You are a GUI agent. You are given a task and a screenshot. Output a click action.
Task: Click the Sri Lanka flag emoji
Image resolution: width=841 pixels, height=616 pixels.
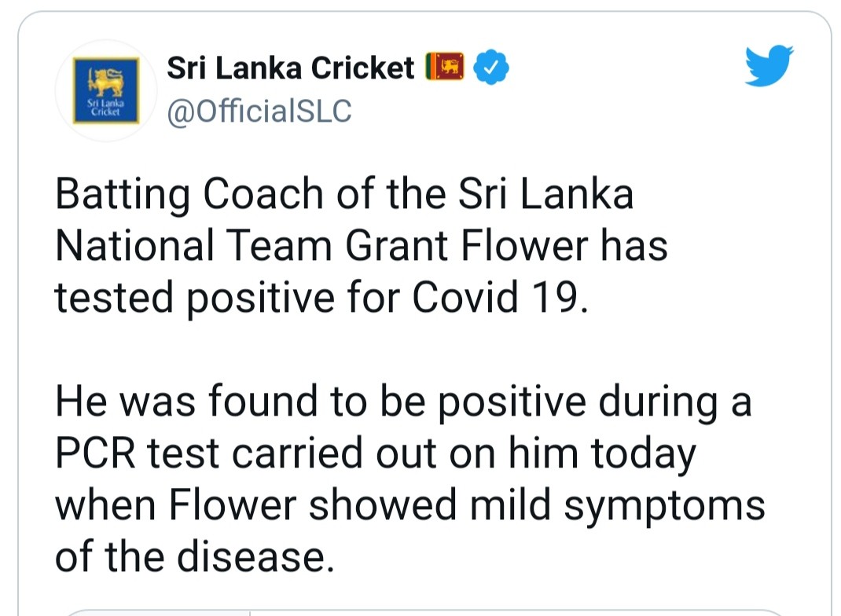[x=445, y=69]
